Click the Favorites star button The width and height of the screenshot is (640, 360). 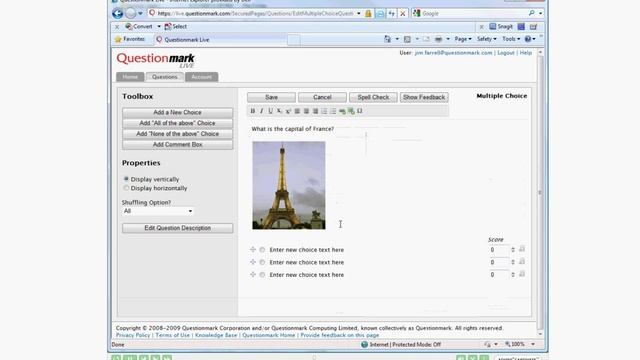pyautogui.click(x=130, y=39)
